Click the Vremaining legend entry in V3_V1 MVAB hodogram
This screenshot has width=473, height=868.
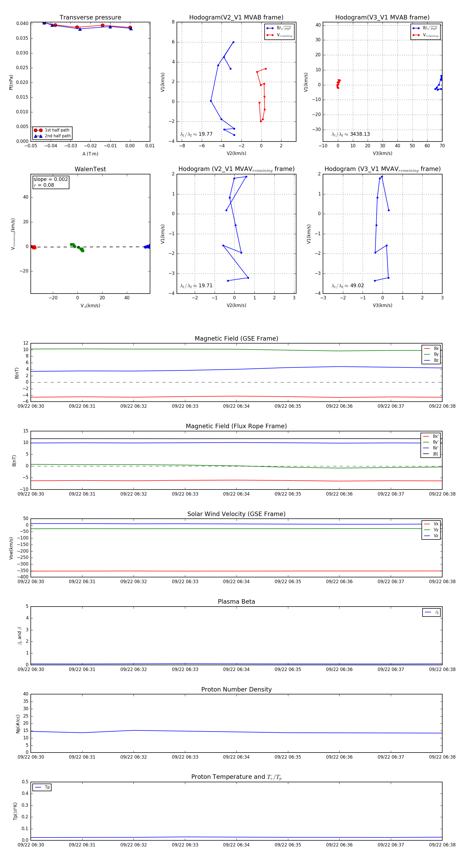coord(425,35)
